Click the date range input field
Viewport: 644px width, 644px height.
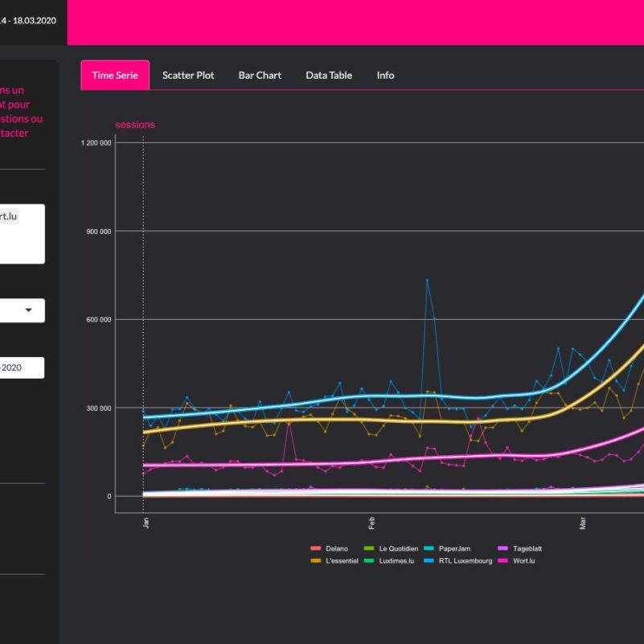[x=21, y=367]
